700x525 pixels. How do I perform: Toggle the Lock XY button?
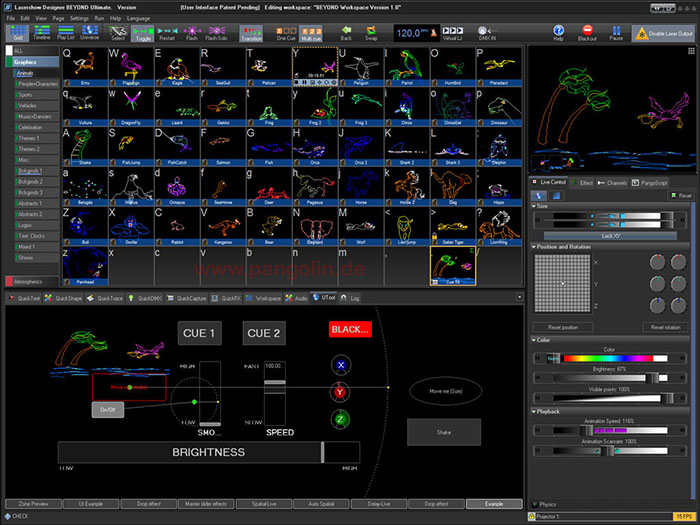point(610,236)
